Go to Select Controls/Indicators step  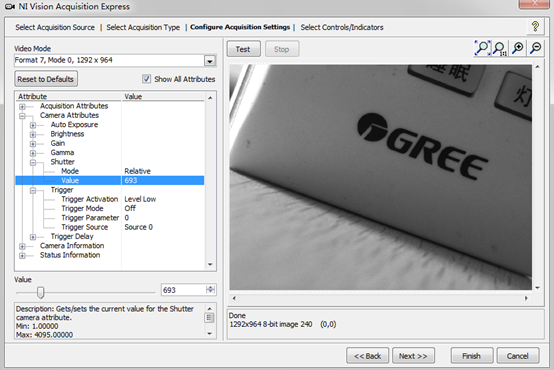tap(342, 27)
